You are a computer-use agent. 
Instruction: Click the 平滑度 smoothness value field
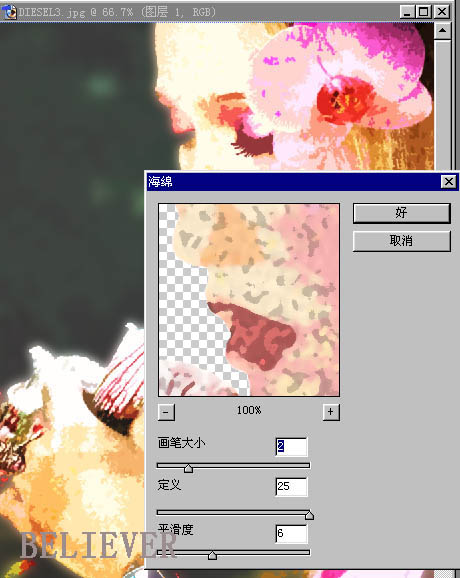click(291, 533)
